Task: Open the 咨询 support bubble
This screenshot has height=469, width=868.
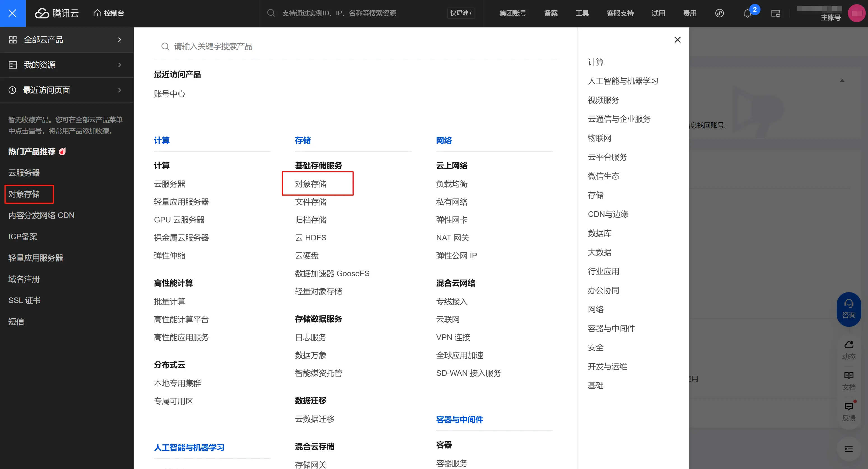Action: click(848, 309)
